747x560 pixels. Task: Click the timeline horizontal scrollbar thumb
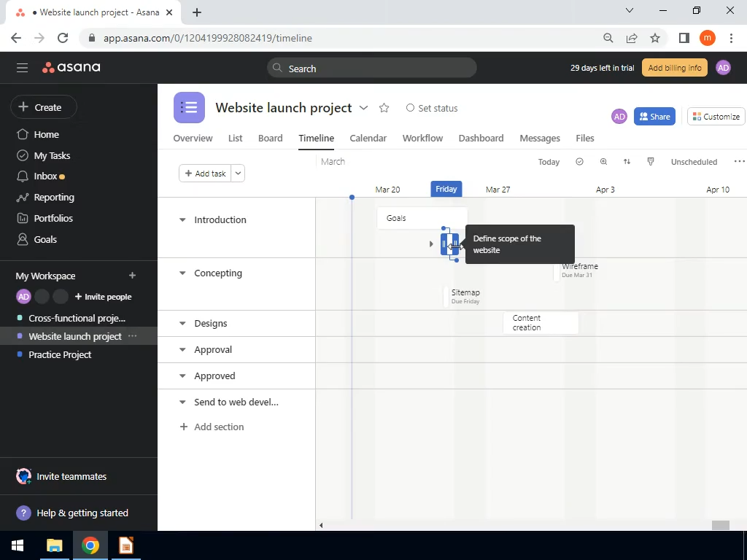tap(720, 525)
